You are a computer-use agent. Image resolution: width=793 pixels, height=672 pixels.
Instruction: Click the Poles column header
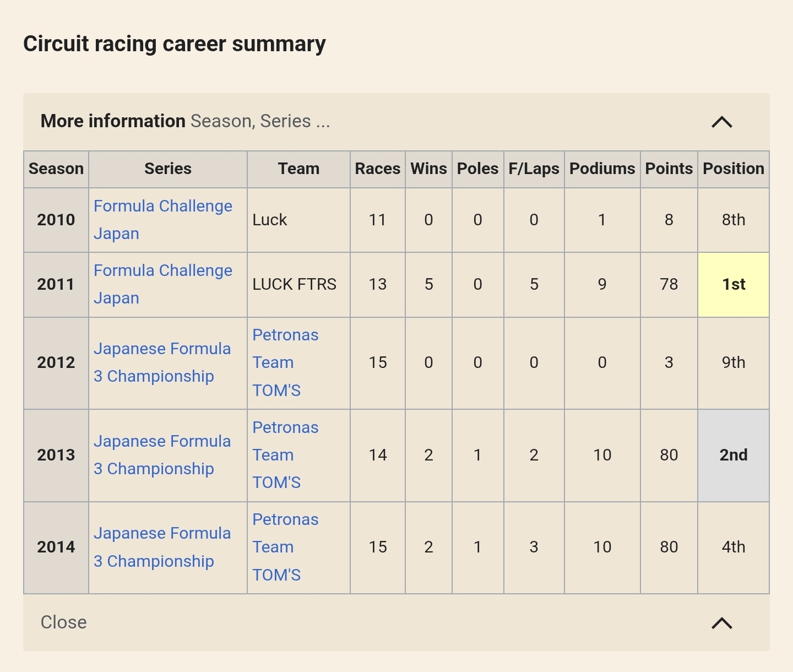[x=478, y=169]
